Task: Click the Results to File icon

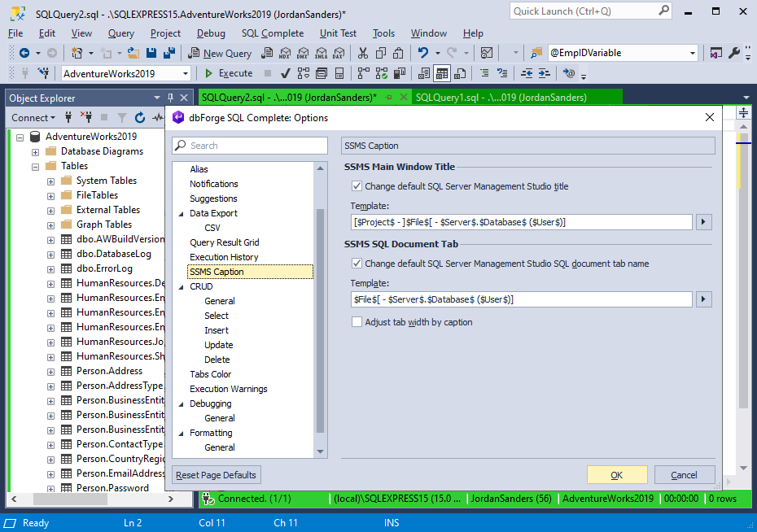Action: click(x=460, y=73)
